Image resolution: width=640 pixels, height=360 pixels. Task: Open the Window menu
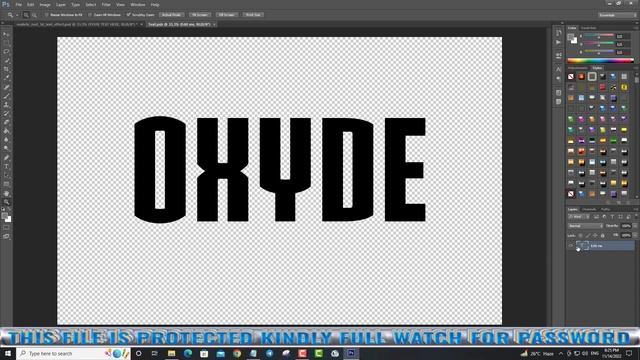tap(138, 4)
